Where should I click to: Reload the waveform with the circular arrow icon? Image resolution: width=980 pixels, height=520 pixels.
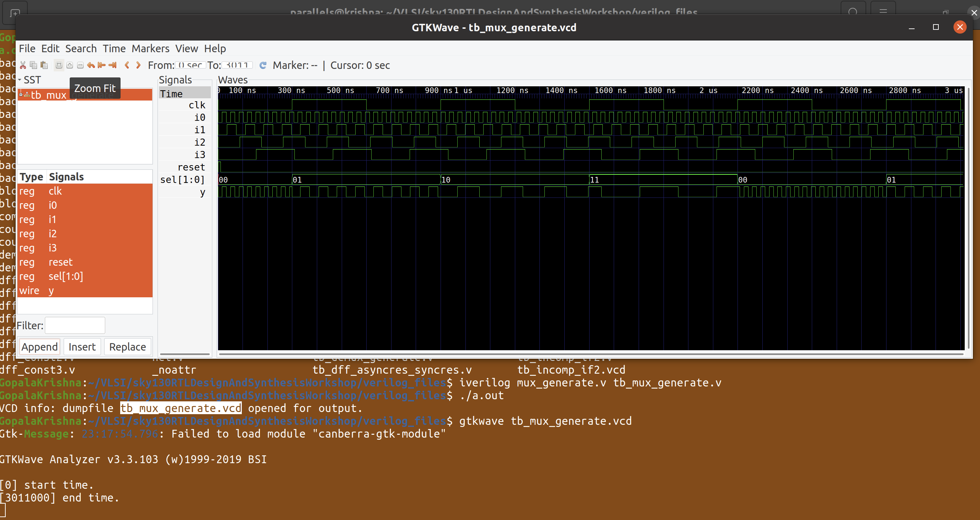pos(263,65)
